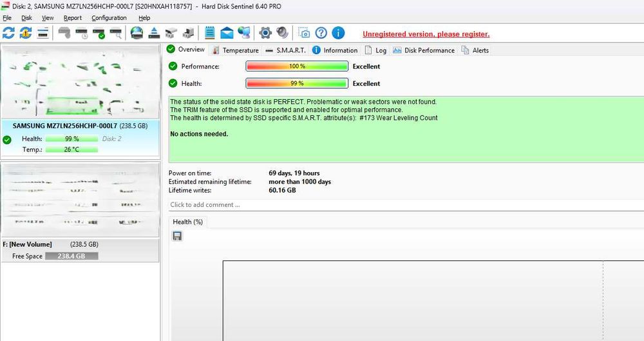Click the gray disk with stethoscope icon
The width and height of the screenshot is (644, 341).
click(64, 33)
